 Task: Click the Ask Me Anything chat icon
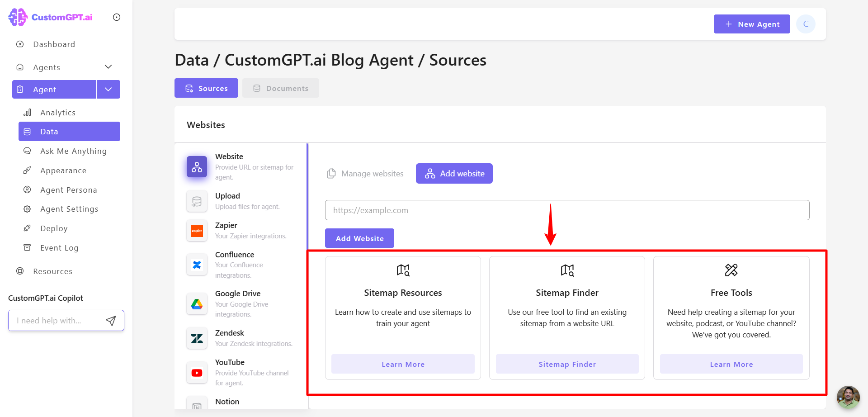point(27,151)
